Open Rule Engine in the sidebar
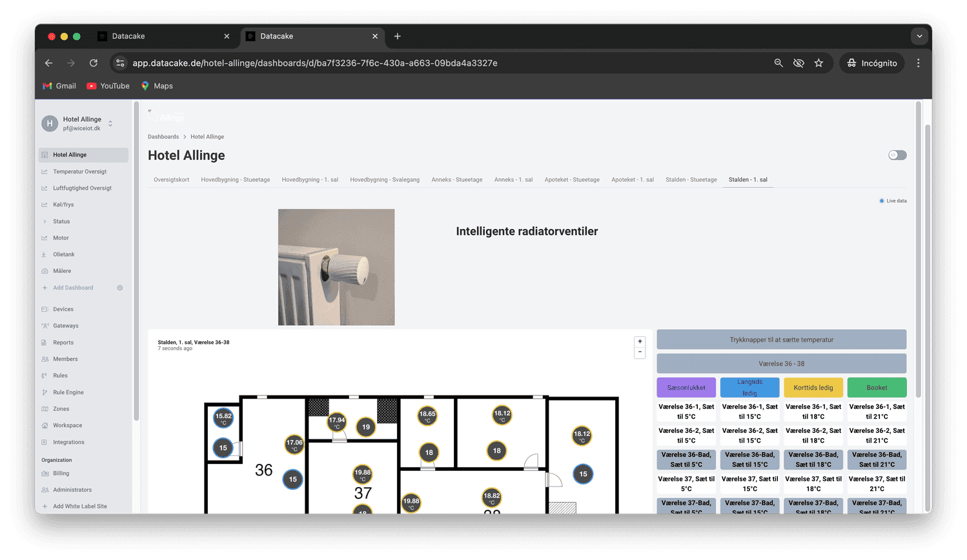 tap(68, 392)
